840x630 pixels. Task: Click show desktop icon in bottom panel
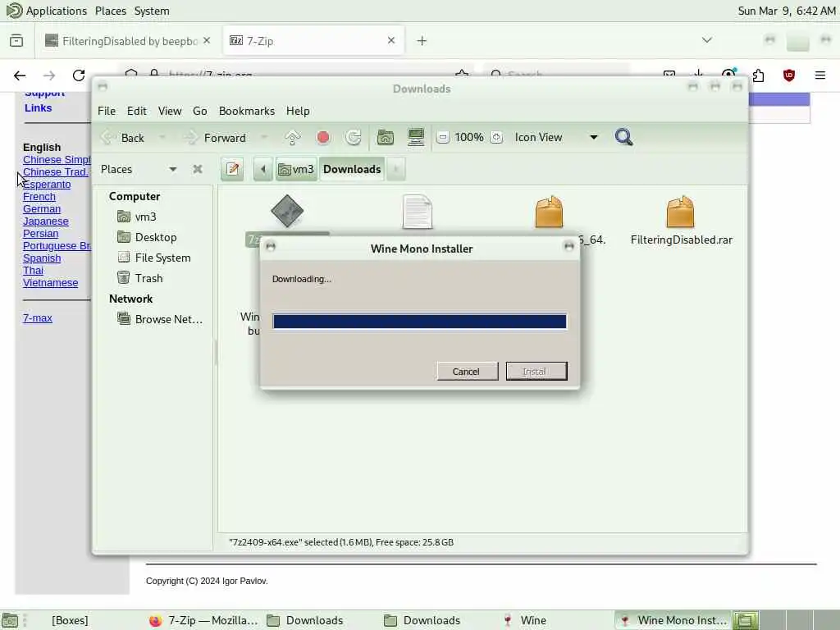click(x=10, y=620)
